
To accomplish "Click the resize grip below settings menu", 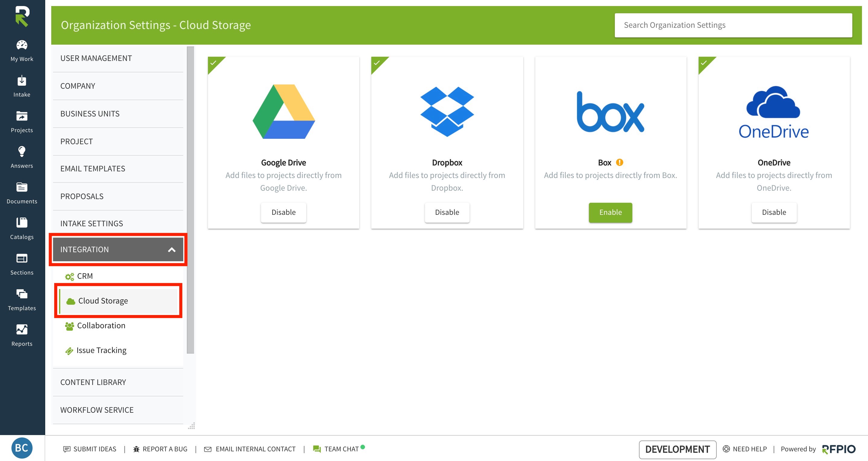I will point(191,426).
